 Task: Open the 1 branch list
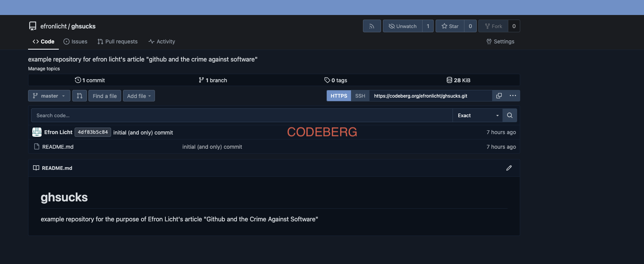(x=213, y=80)
